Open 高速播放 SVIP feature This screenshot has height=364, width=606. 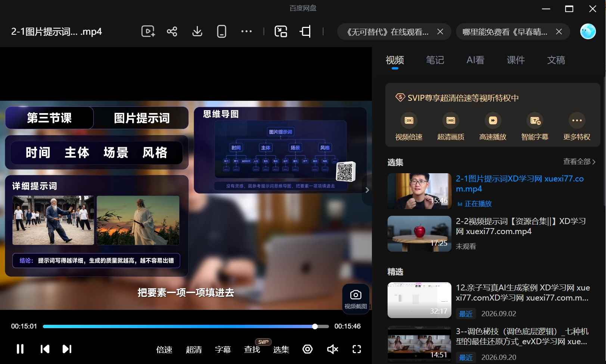tap(493, 127)
